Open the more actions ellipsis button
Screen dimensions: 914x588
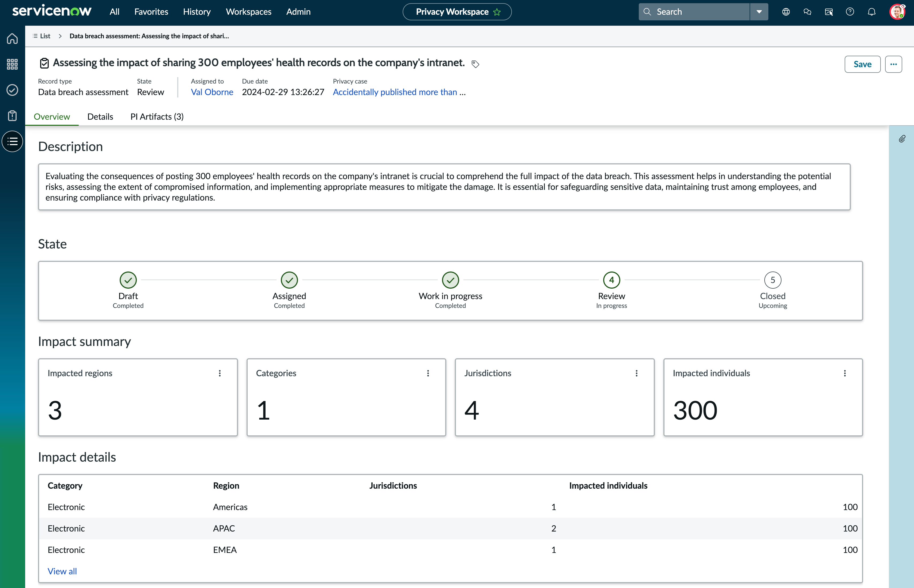[893, 64]
